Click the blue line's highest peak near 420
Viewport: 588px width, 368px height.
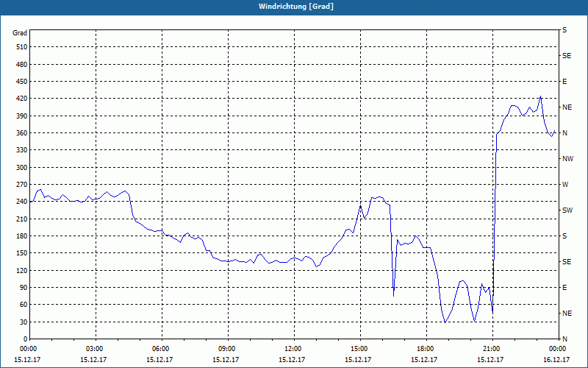pos(540,96)
